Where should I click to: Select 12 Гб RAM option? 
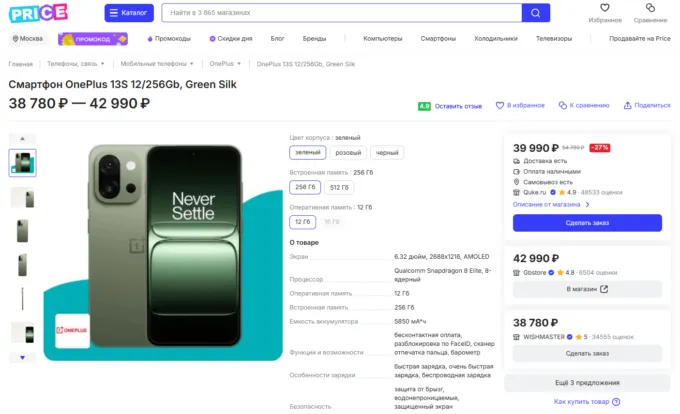coord(303,222)
